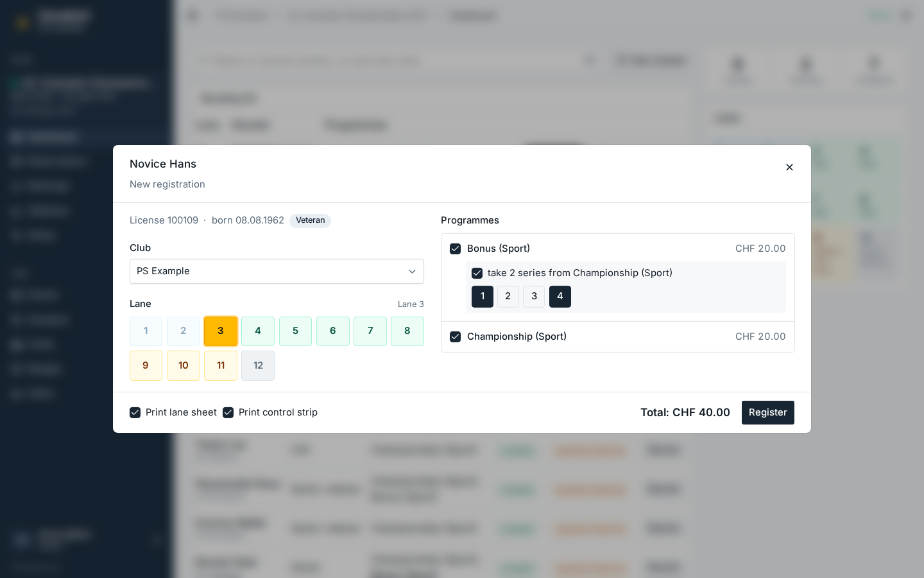Click the Register button
Viewport: 924px width, 578px height.
coord(768,412)
